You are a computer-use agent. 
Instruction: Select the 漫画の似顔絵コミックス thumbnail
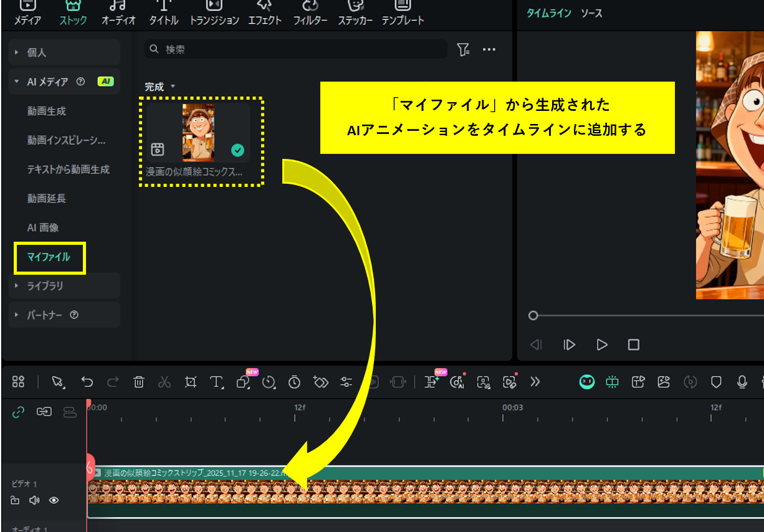[x=199, y=131]
